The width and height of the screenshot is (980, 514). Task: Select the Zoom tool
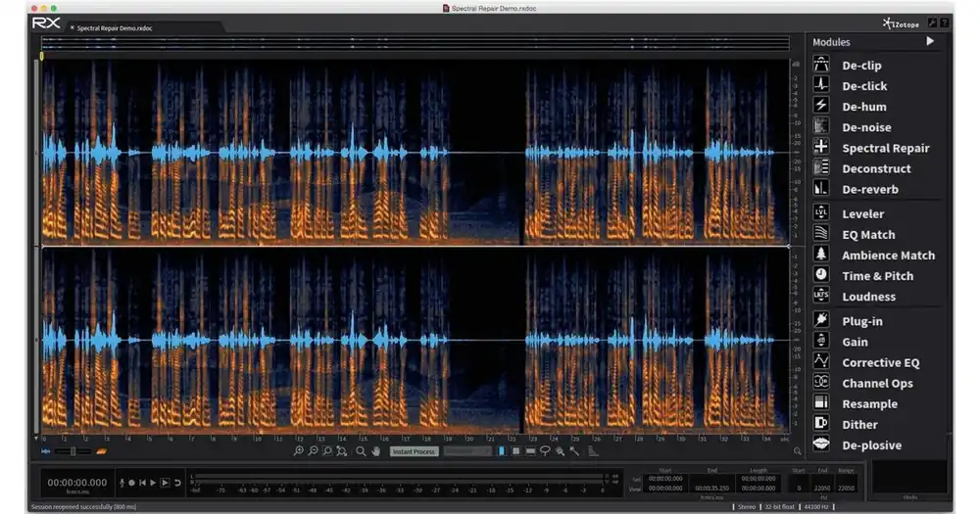[x=361, y=451]
